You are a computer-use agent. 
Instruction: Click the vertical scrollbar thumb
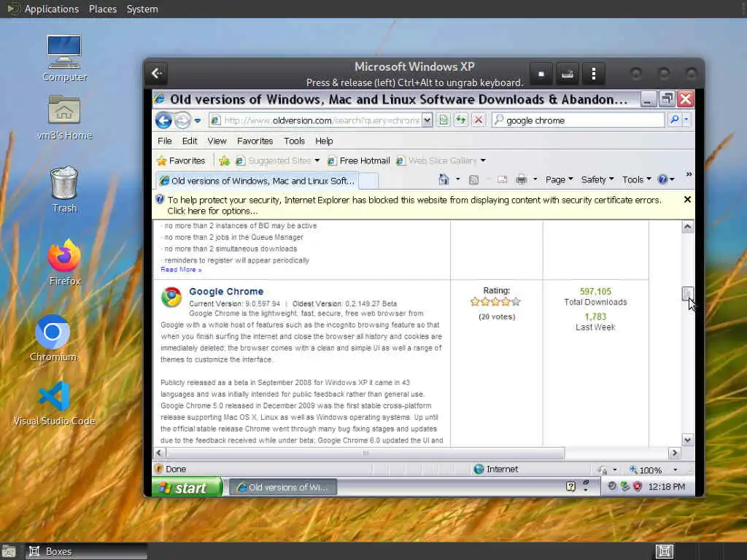coord(687,294)
